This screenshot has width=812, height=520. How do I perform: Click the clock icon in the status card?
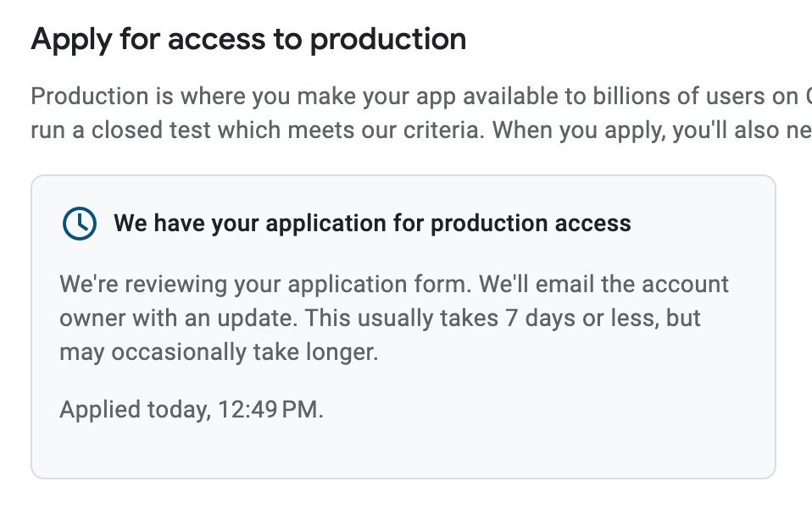pos(80,223)
